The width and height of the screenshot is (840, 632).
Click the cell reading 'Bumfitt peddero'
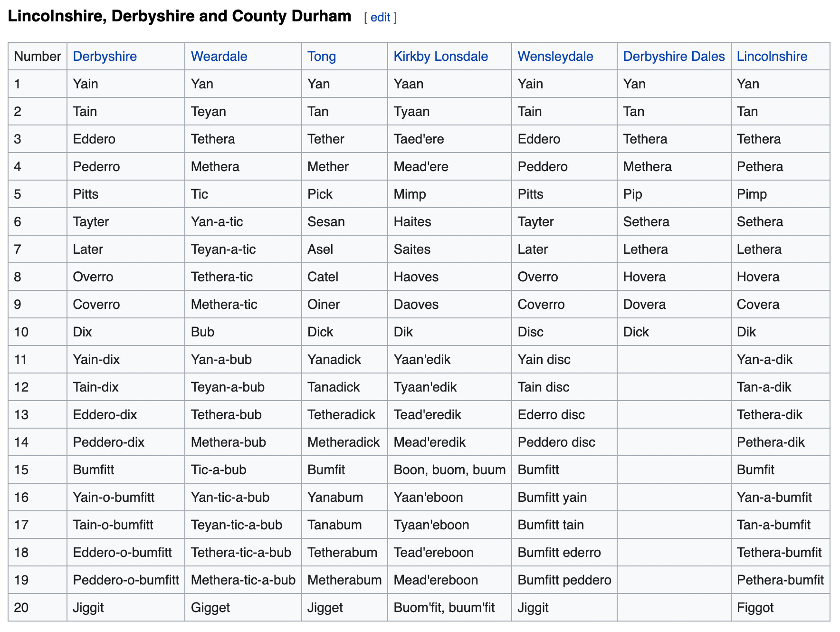coord(564,580)
